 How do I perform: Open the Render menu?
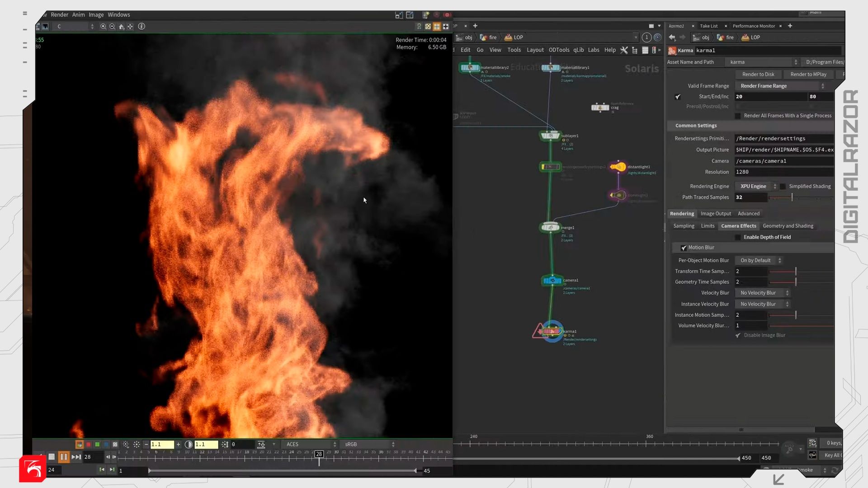point(59,15)
